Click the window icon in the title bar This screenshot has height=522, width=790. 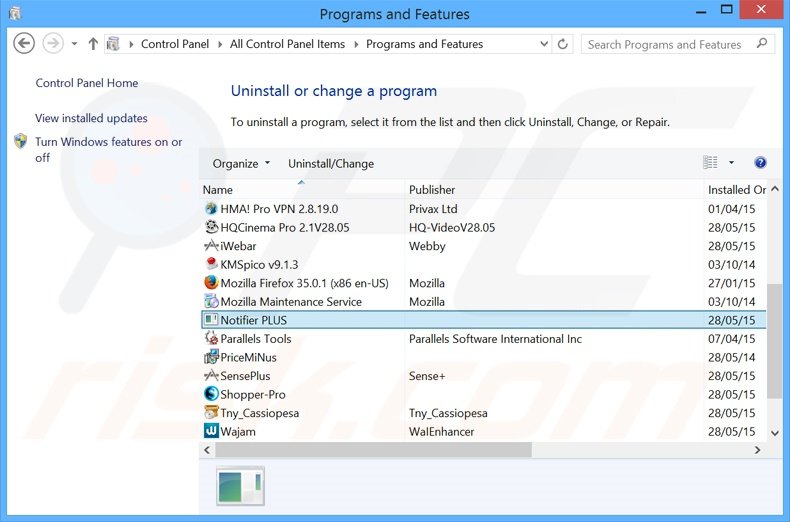pos(15,13)
